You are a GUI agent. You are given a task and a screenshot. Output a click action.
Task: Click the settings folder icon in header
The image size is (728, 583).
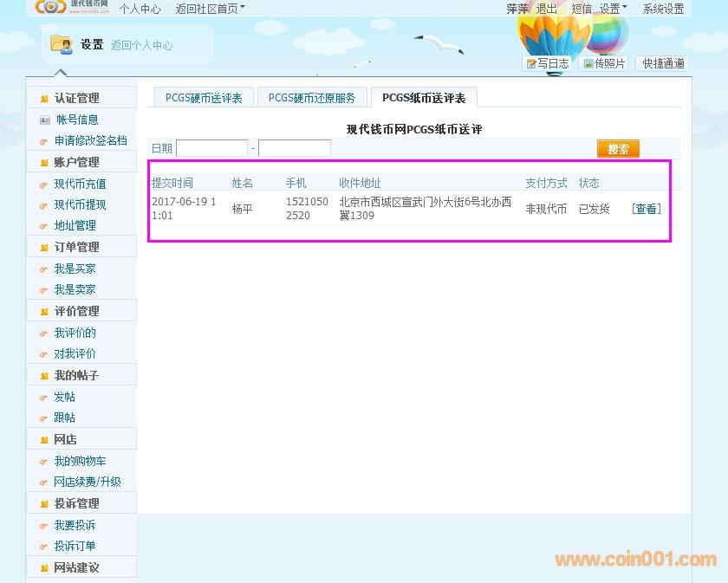tap(61, 43)
